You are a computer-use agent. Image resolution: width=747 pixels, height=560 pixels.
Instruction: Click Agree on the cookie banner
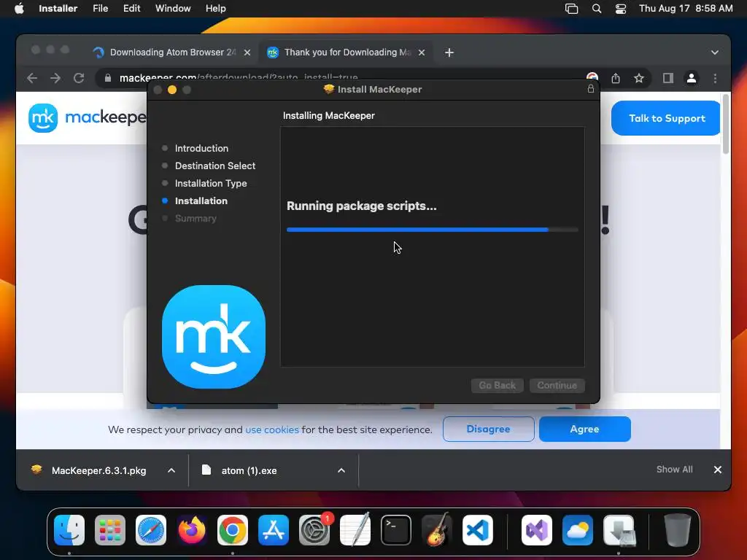click(584, 429)
